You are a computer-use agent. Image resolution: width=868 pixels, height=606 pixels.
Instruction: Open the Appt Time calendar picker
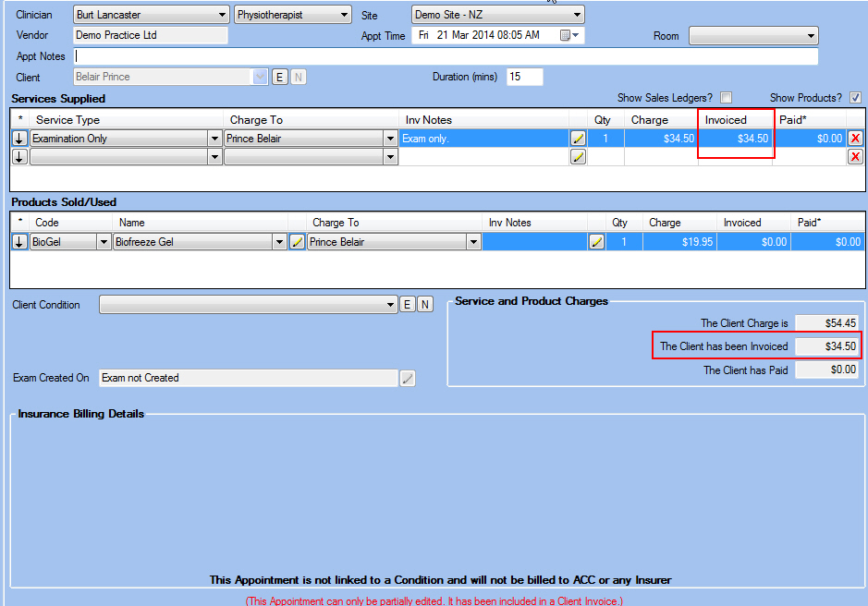pos(566,36)
